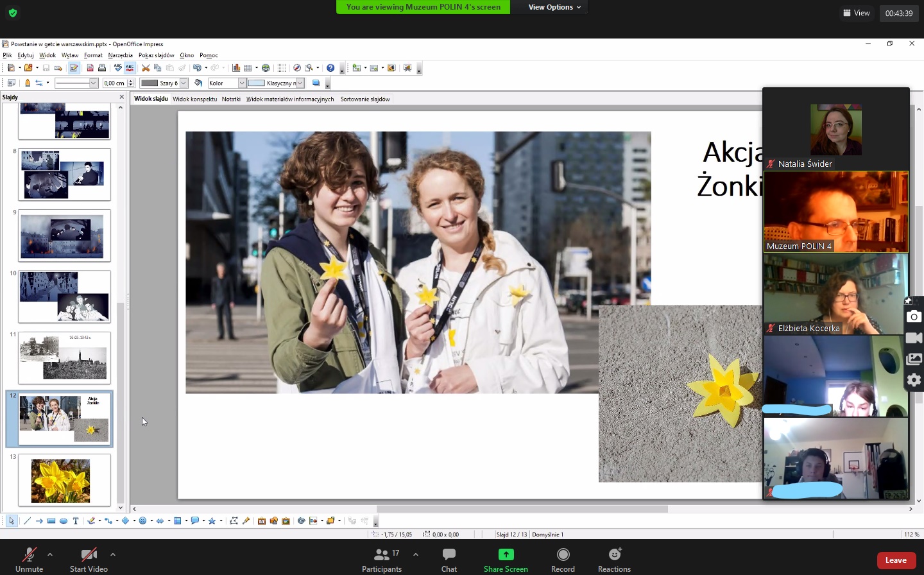Insert a chart using the toolbar icon
Viewport: 924px width, 575px height.
pos(236,68)
